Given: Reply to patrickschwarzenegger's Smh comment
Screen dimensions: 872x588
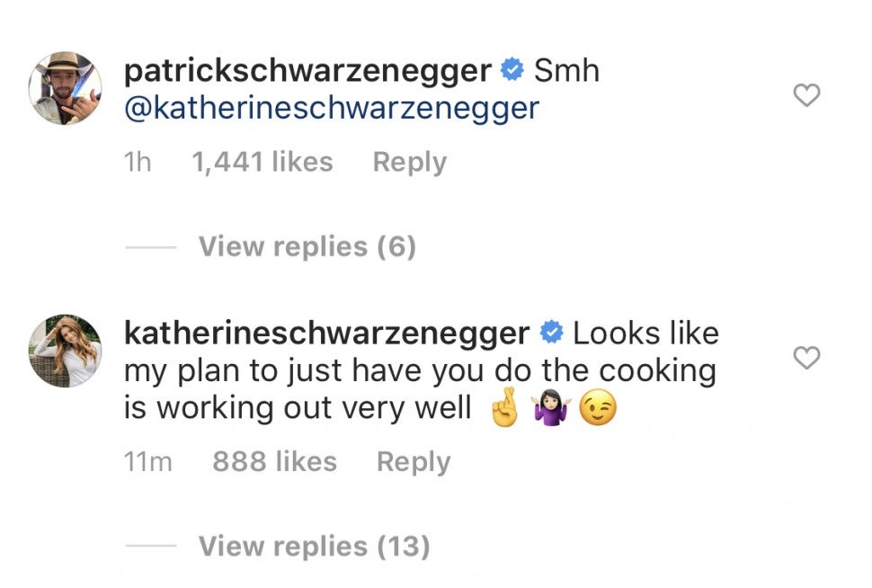Looking at the screenshot, I should pyautogui.click(x=409, y=163).
